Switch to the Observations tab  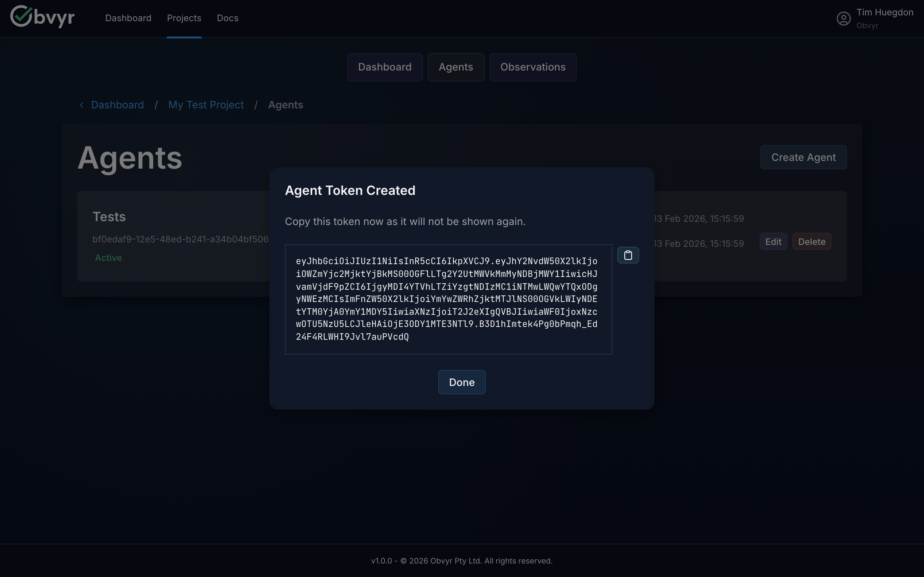(x=533, y=67)
